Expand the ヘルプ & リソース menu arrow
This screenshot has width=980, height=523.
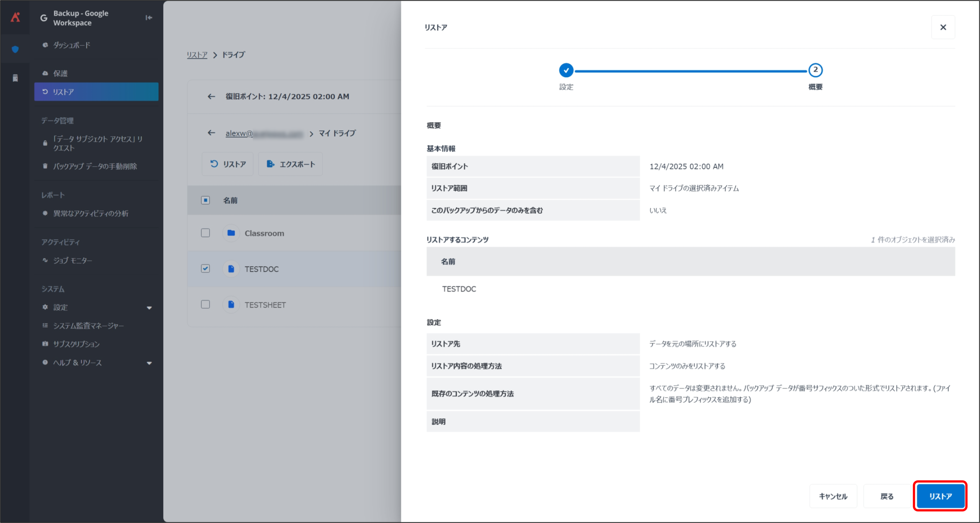coord(149,363)
